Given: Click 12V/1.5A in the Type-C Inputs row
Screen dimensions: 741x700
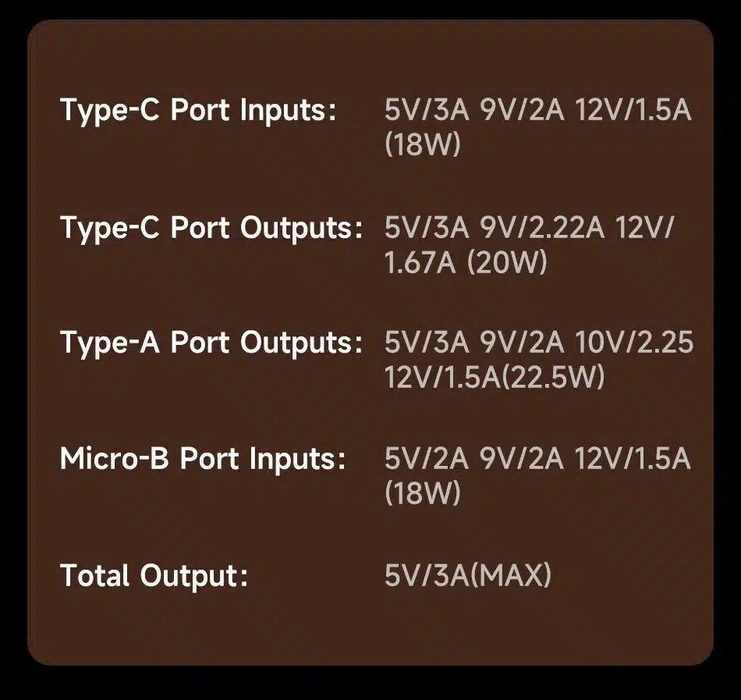Looking at the screenshot, I should pos(633,111).
